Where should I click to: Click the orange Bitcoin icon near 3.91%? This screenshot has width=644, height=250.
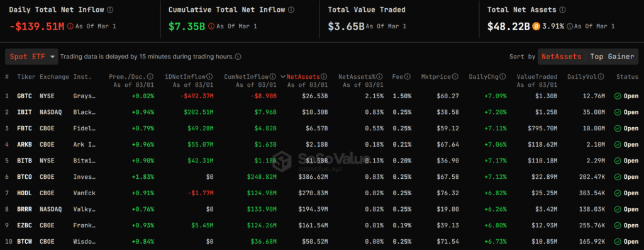(536, 26)
